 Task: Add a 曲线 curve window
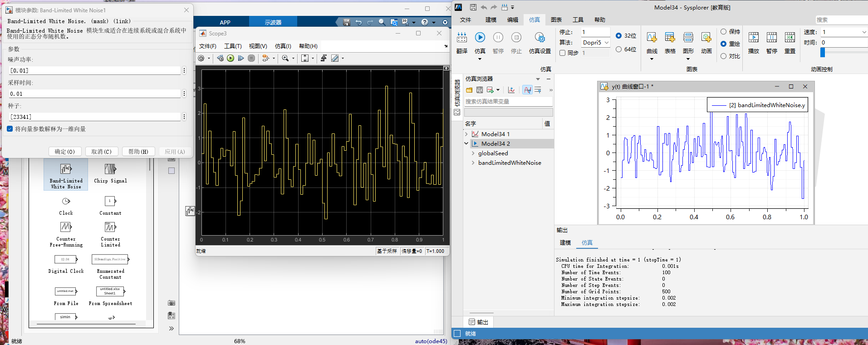(x=652, y=37)
